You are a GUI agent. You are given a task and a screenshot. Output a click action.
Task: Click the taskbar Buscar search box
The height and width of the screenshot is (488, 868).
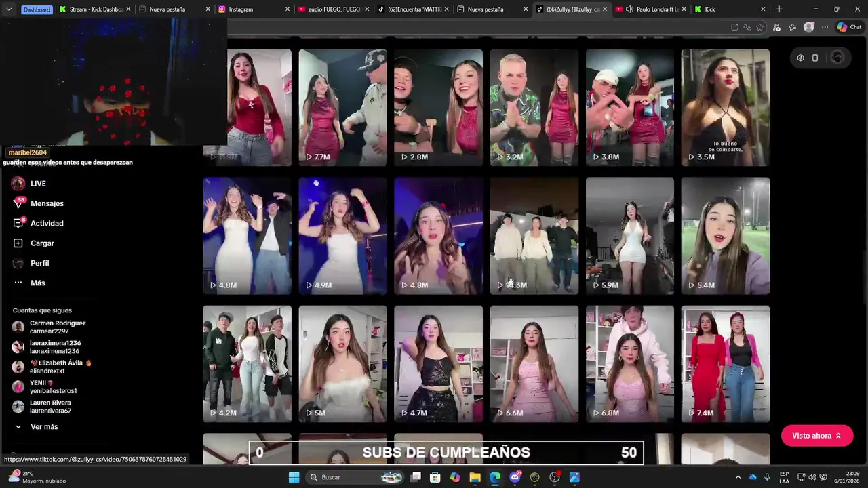356,477
